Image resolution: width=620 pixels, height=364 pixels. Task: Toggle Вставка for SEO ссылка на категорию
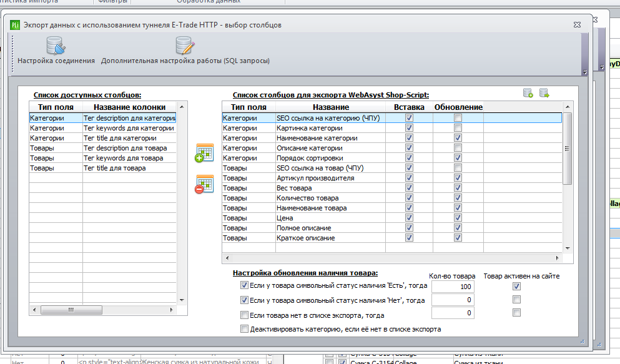(409, 118)
